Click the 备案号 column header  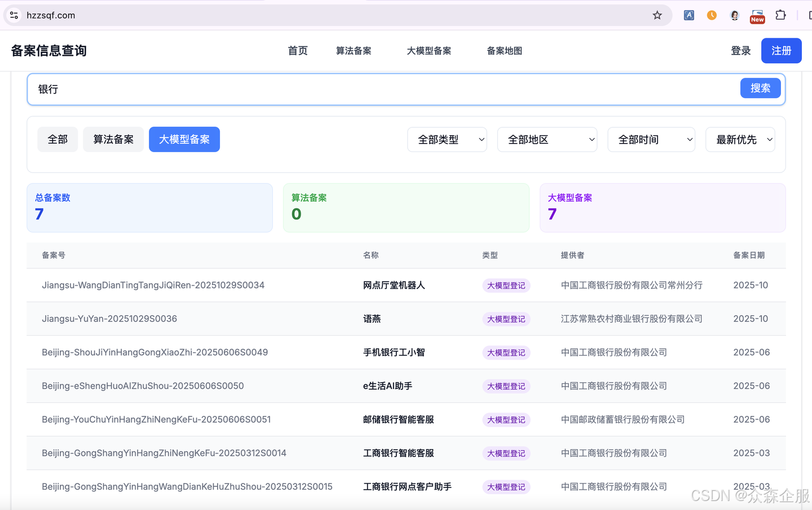point(54,255)
